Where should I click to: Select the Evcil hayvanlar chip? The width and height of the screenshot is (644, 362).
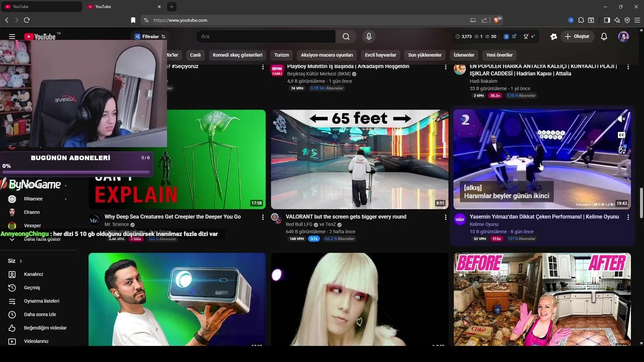pos(380,55)
